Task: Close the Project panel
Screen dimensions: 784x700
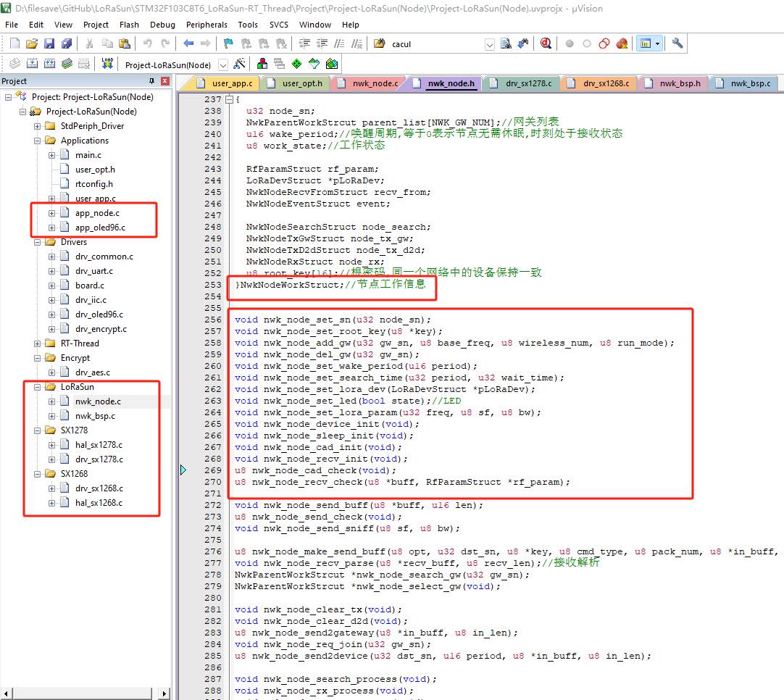Action: (165, 81)
